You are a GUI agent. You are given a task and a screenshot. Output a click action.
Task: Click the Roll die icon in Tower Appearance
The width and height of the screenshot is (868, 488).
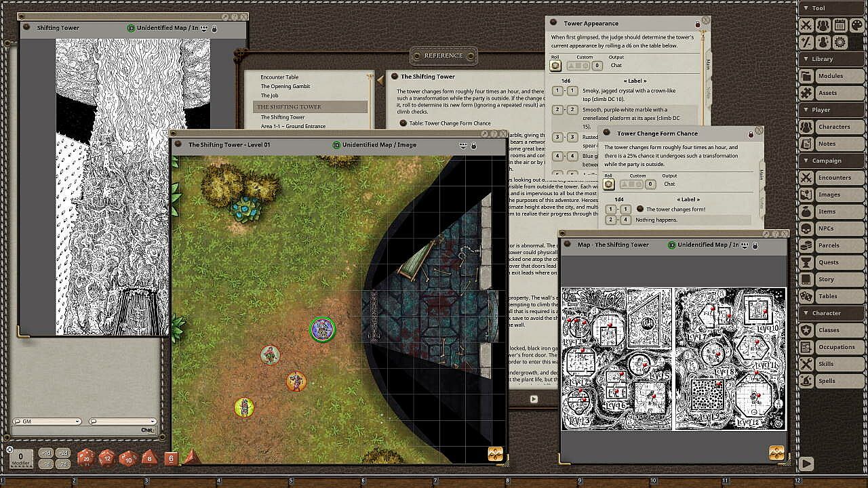pos(555,66)
